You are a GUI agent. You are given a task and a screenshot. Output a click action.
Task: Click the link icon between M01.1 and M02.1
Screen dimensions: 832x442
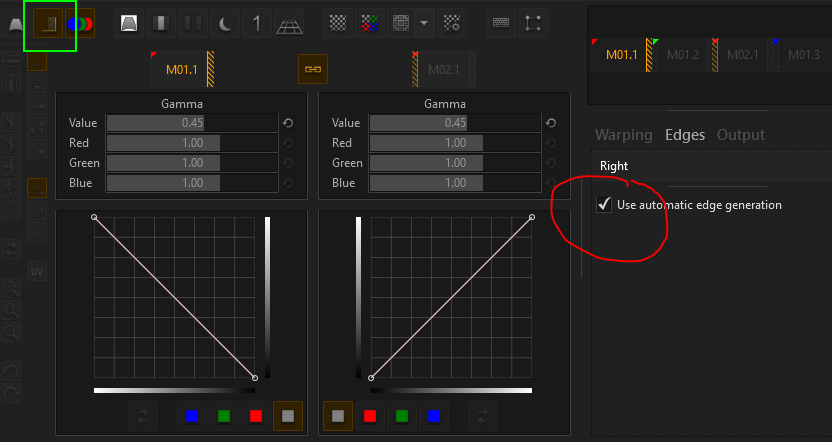click(313, 69)
